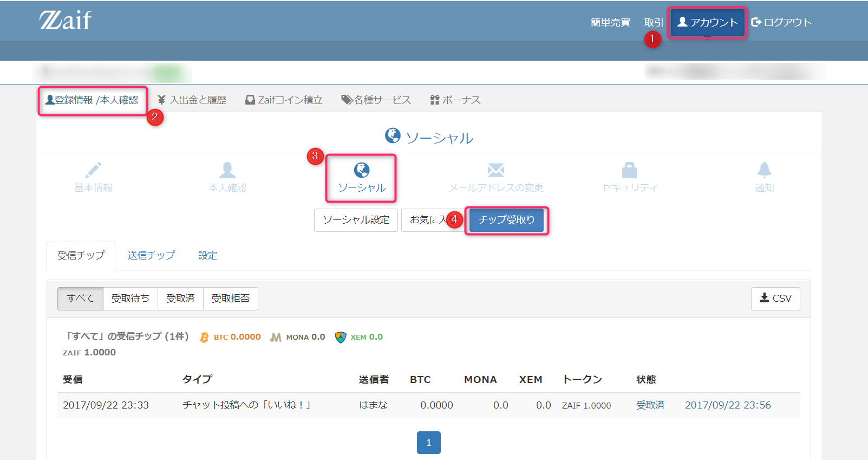868x460 pixels.
Task: Click XEM coin icon in summary
Action: point(340,338)
